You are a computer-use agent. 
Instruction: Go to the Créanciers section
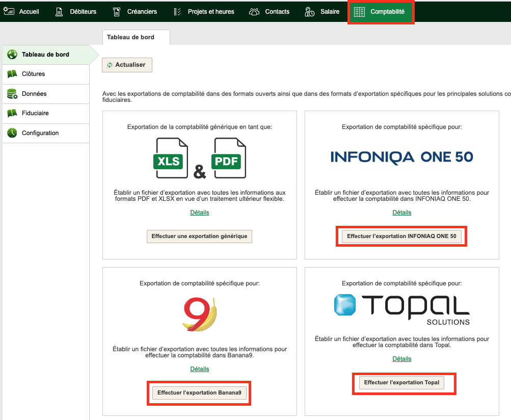pyautogui.click(x=135, y=12)
